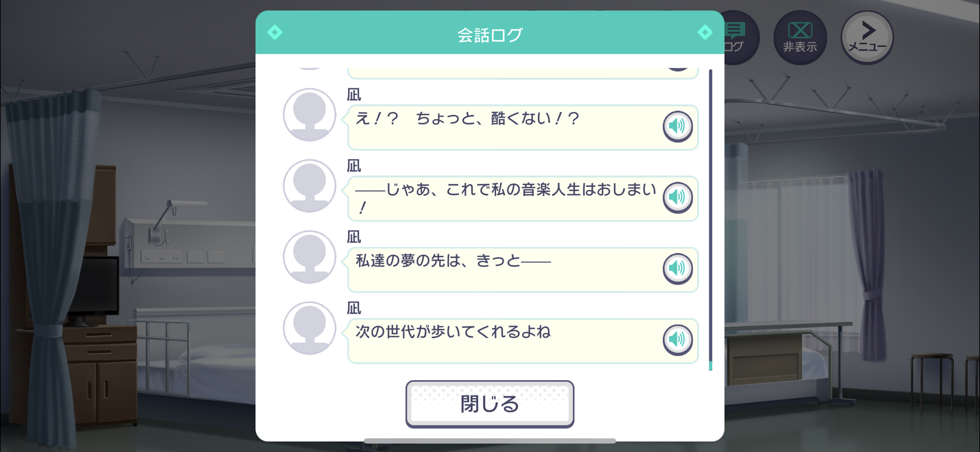Tap the ログ button behind dialog
Viewport: 980px width, 452px height.
[741, 37]
